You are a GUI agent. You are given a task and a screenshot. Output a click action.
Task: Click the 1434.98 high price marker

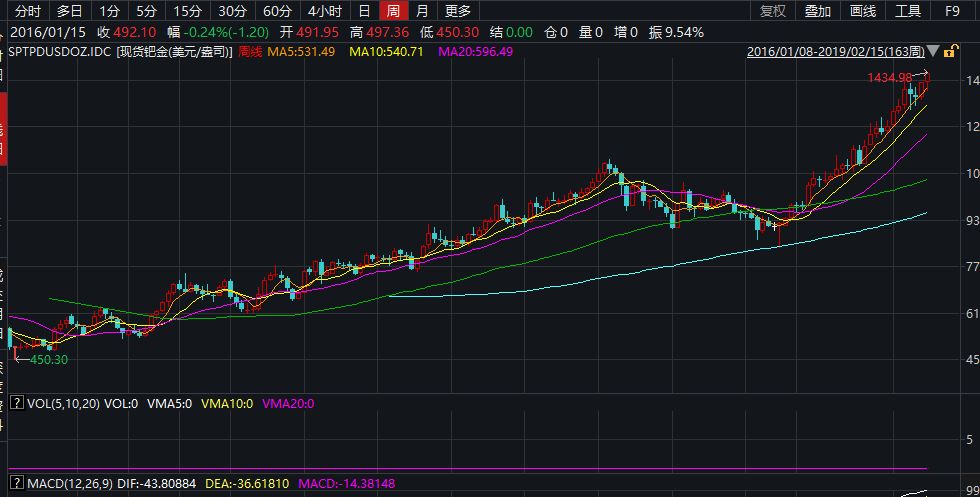[889, 77]
